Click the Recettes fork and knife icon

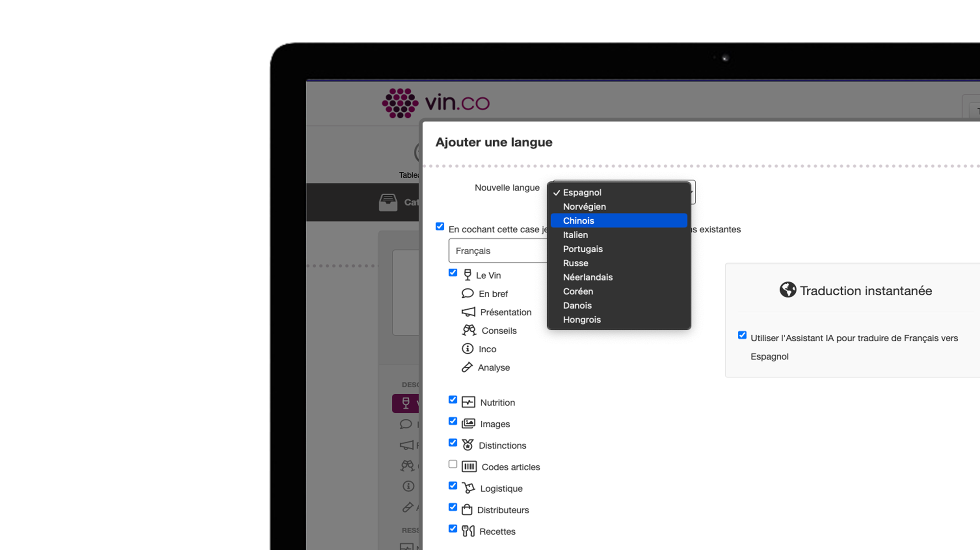click(x=468, y=531)
